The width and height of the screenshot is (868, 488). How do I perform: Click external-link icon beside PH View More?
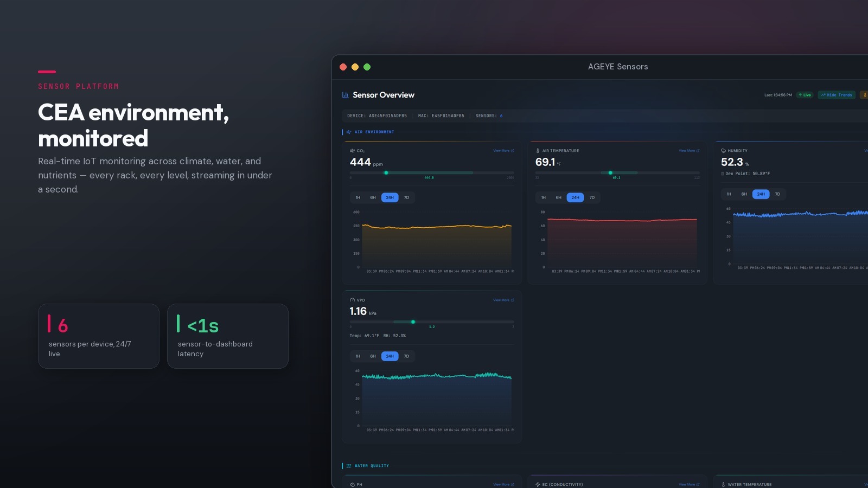point(513,485)
